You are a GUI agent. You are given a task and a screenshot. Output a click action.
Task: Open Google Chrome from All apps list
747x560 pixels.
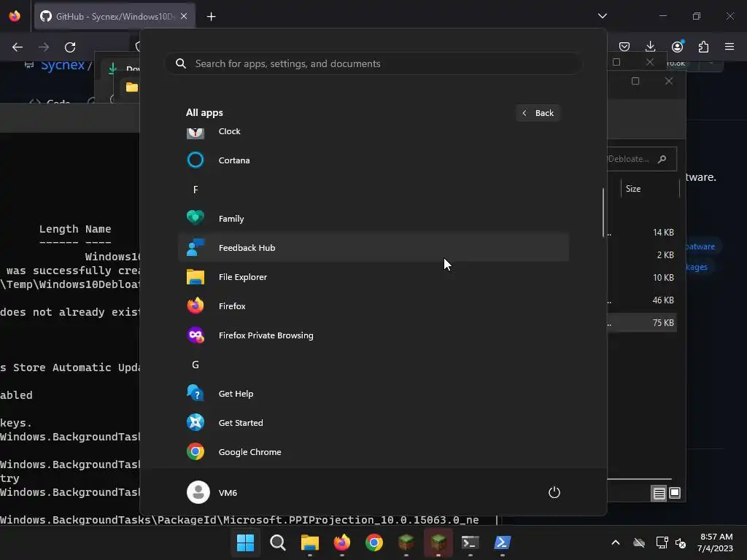tap(373, 451)
